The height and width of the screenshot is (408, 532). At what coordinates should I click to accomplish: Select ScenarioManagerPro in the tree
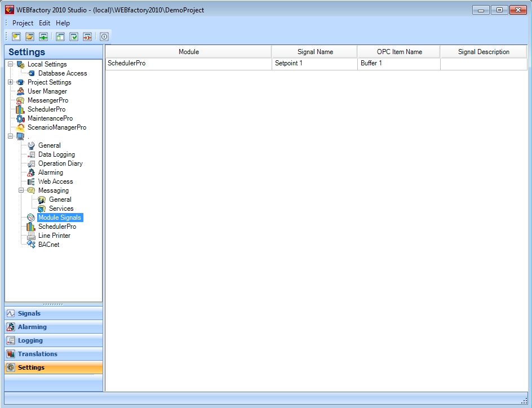pos(56,127)
